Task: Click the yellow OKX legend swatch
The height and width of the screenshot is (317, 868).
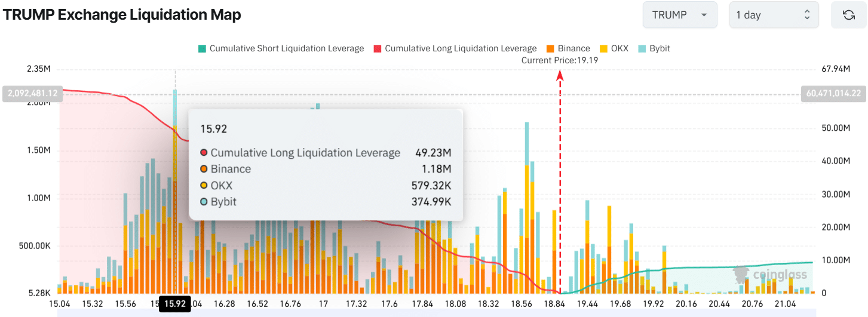Action: tap(603, 48)
